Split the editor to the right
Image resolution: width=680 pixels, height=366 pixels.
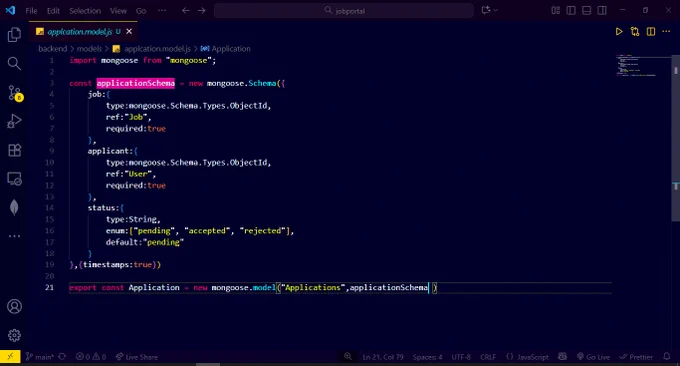(651, 32)
